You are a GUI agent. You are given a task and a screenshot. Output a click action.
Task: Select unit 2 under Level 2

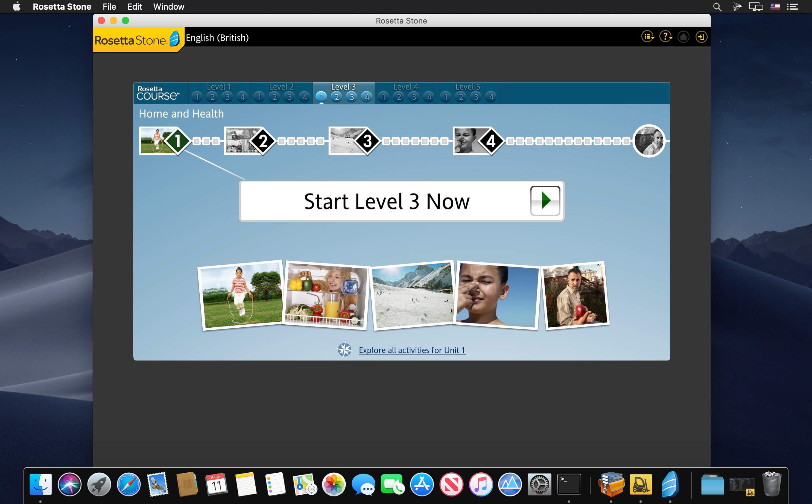274,97
